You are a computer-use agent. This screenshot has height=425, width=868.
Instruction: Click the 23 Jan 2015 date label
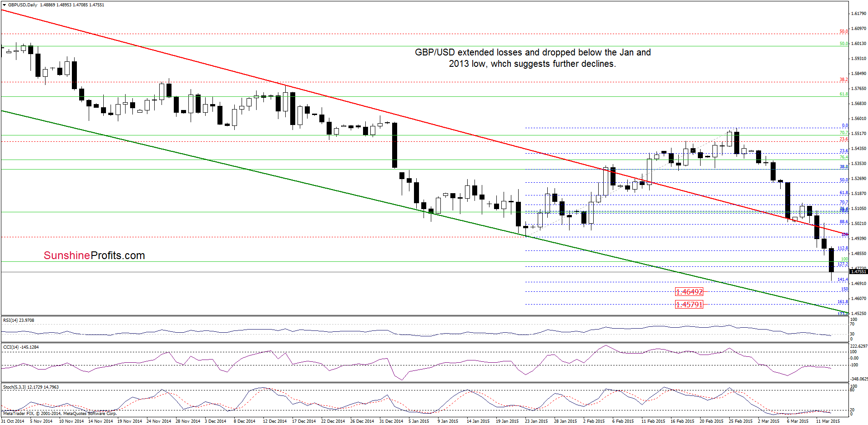point(536,421)
